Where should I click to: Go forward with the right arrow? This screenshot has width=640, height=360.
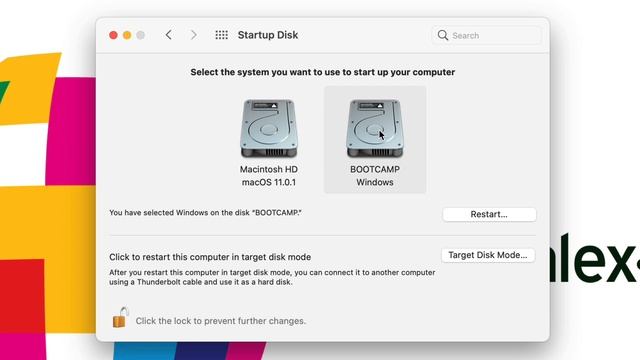pyautogui.click(x=193, y=35)
